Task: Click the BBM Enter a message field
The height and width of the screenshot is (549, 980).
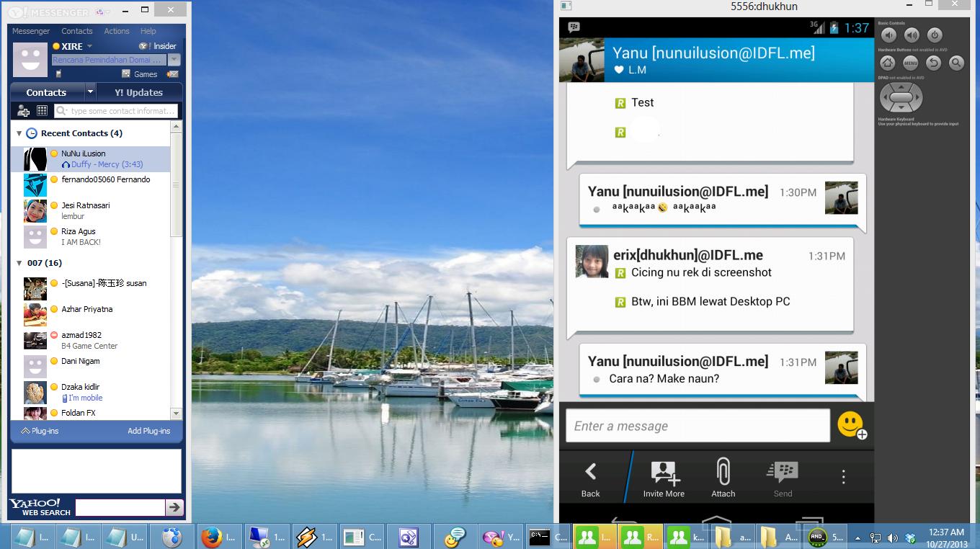Action: pos(698,426)
